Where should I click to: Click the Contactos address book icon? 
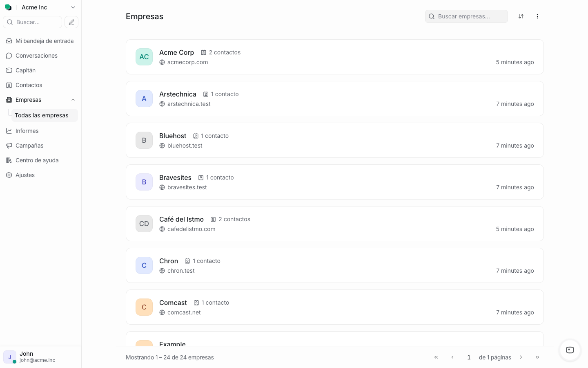(x=9, y=85)
